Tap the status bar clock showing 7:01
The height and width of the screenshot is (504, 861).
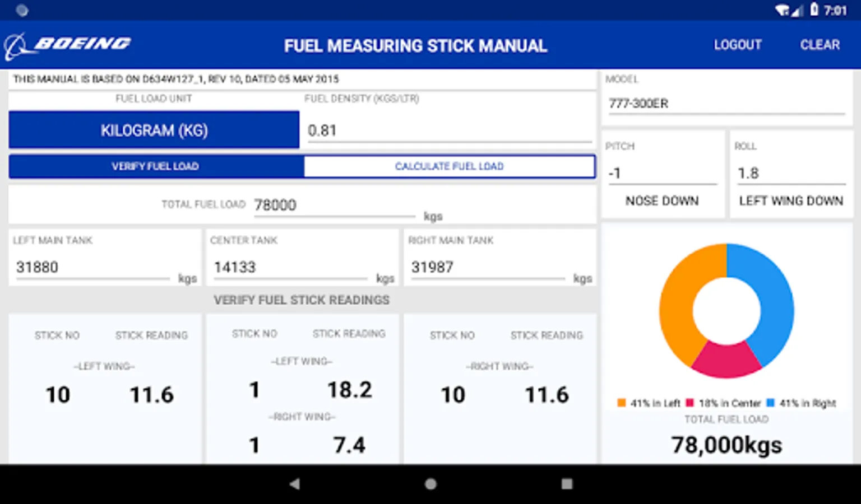[835, 11]
